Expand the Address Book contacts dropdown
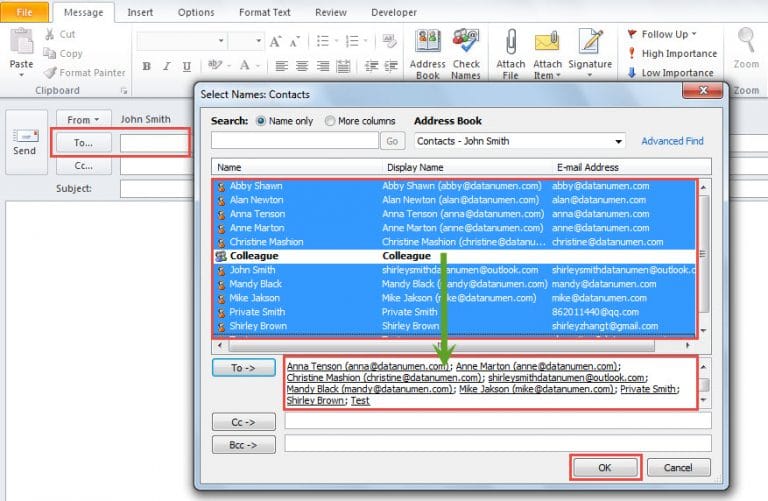Viewport: 768px width, 501px height. click(619, 141)
